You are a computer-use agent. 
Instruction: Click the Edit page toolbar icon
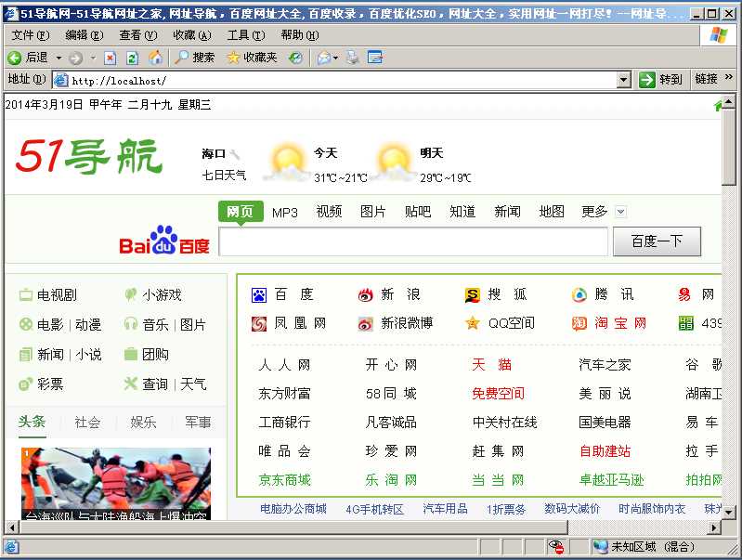tap(375, 58)
